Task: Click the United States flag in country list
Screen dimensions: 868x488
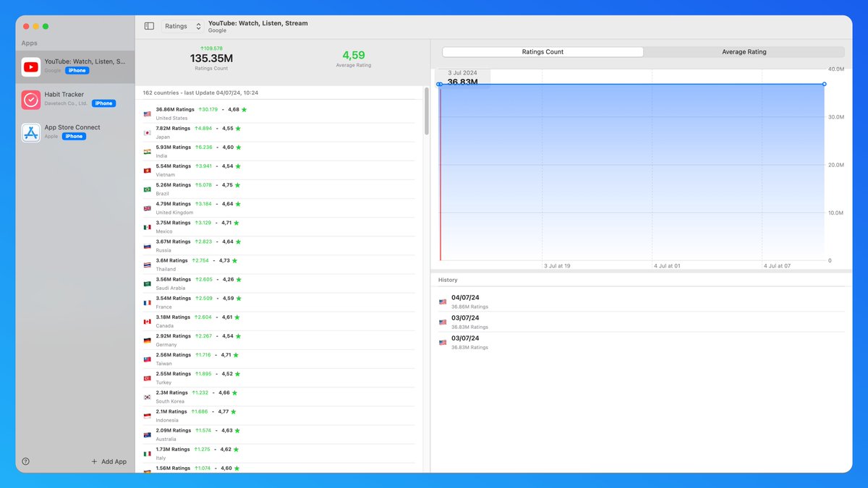Action: (147, 114)
